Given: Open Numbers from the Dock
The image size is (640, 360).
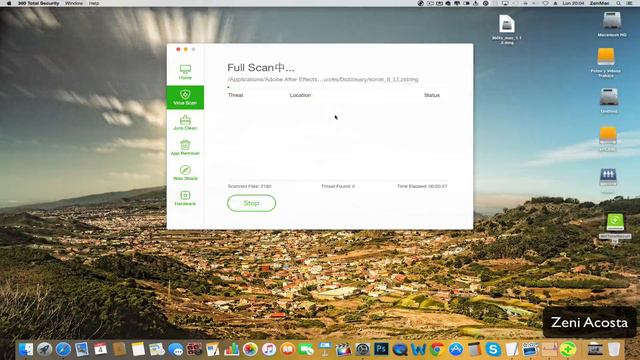Looking at the screenshot, I should pos(231,349).
